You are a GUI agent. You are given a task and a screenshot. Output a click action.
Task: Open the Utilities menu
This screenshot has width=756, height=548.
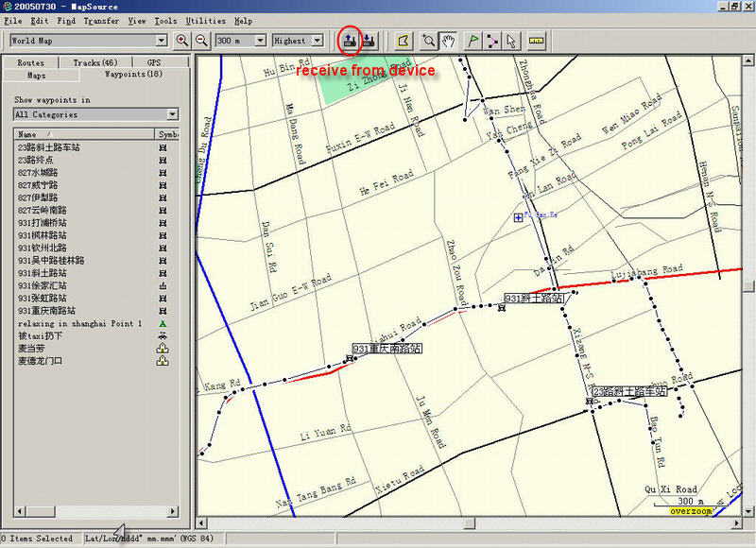(205, 21)
